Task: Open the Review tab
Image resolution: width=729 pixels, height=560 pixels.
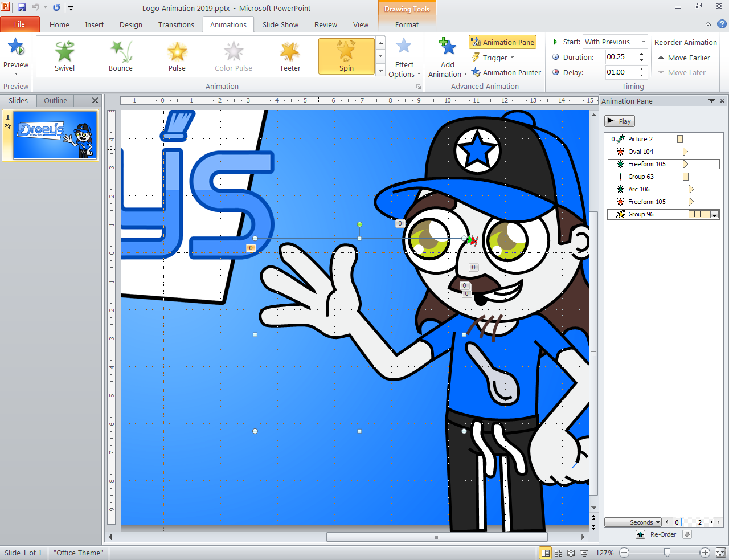Action: point(326,24)
